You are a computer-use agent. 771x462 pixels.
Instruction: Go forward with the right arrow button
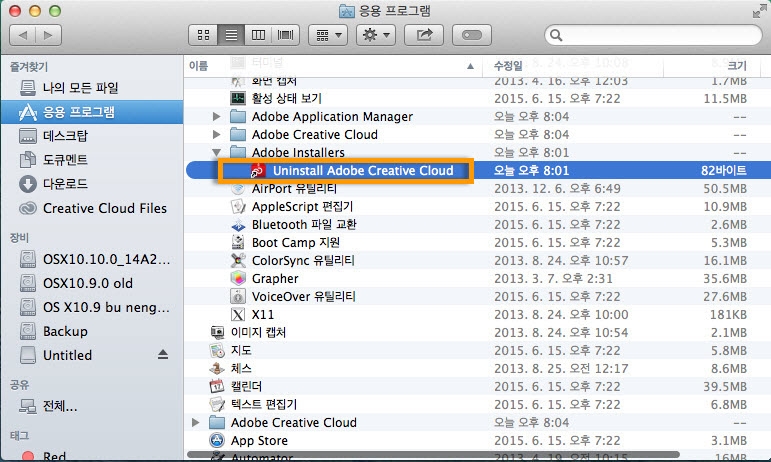pyautogui.click(x=48, y=35)
